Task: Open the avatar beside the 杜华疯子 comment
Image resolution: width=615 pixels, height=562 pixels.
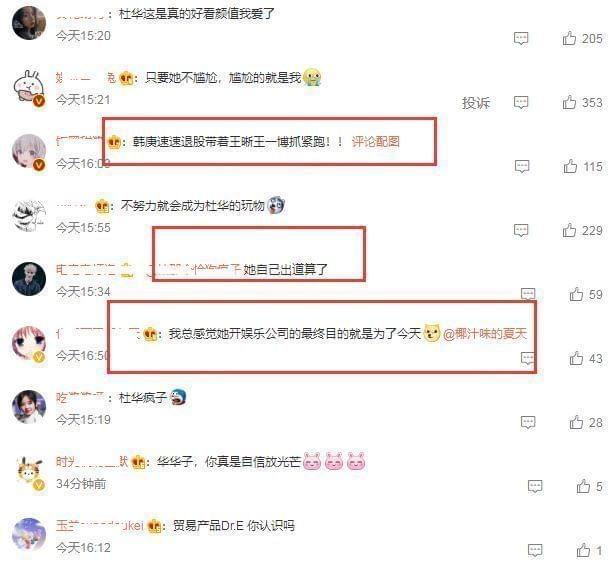Action: (29, 407)
